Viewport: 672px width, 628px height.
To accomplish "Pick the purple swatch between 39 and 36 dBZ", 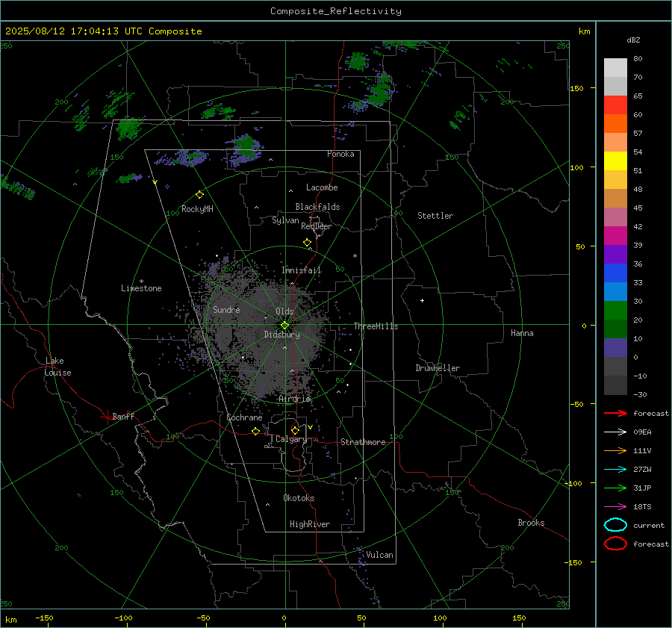I will coord(615,254).
